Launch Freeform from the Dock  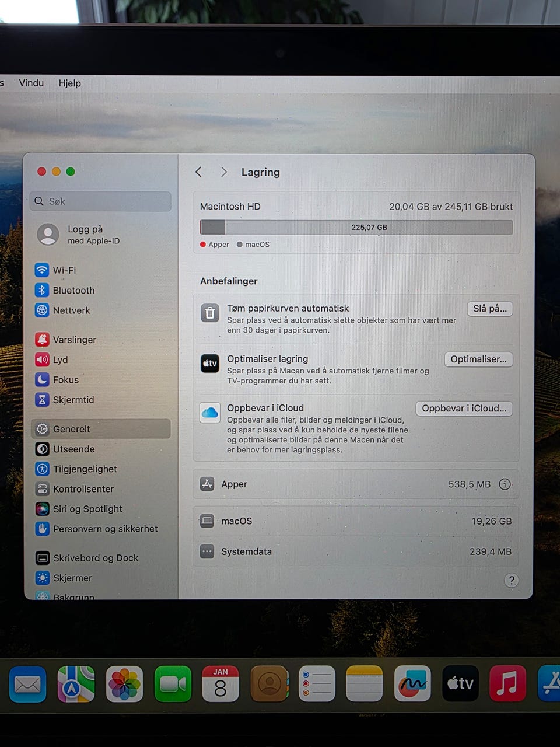(412, 684)
